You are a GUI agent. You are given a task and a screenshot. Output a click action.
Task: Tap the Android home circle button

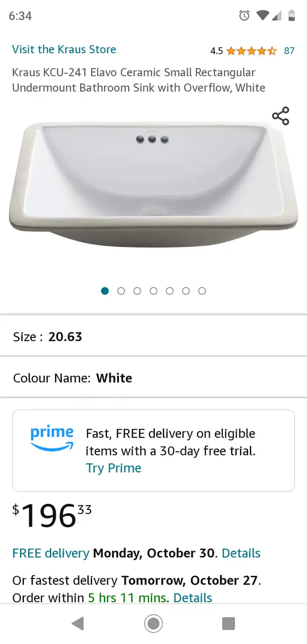tap(153, 623)
